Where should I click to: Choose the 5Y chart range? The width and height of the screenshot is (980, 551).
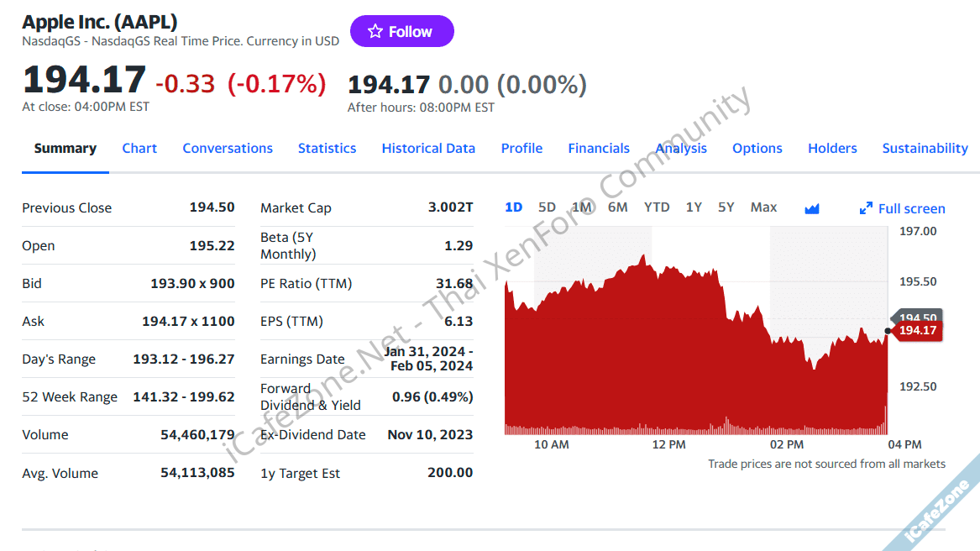[x=726, y=207]
